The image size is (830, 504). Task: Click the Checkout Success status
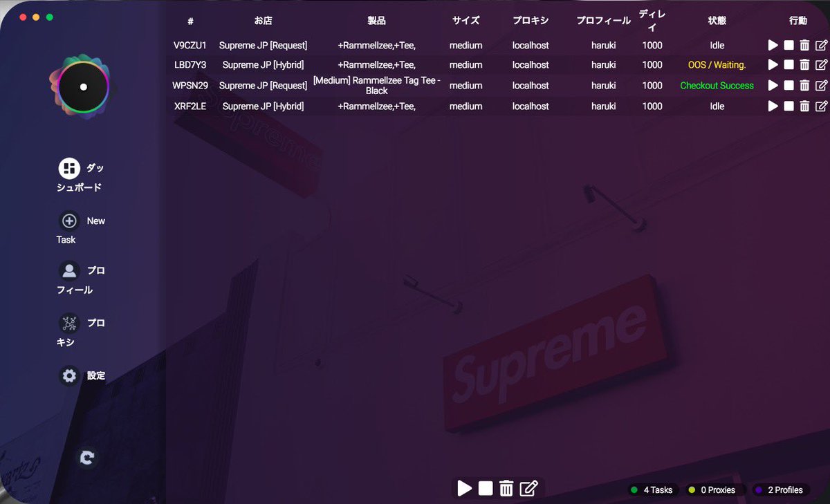coord(717,86)
